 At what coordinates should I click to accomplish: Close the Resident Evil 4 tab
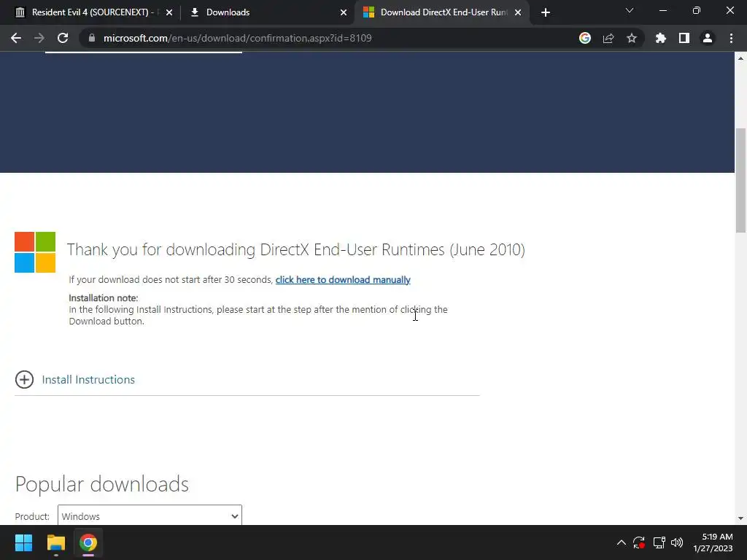click(x=169, y=12)
